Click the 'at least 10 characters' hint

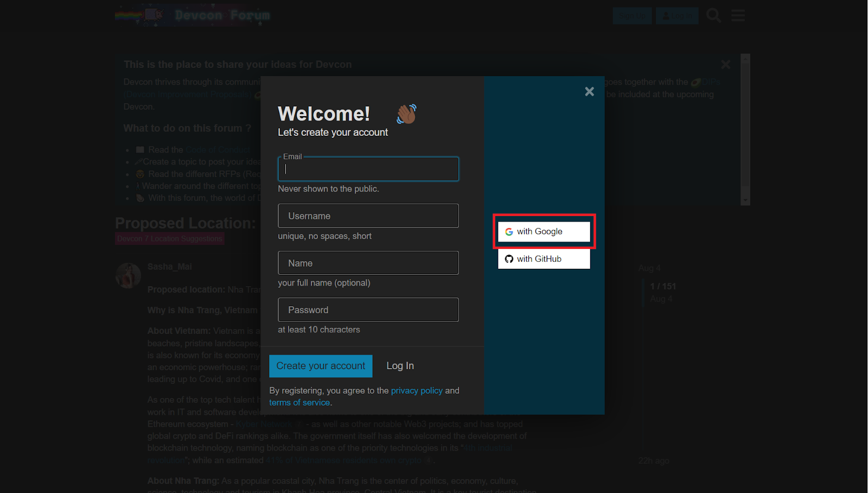click(x=319, y=330)
